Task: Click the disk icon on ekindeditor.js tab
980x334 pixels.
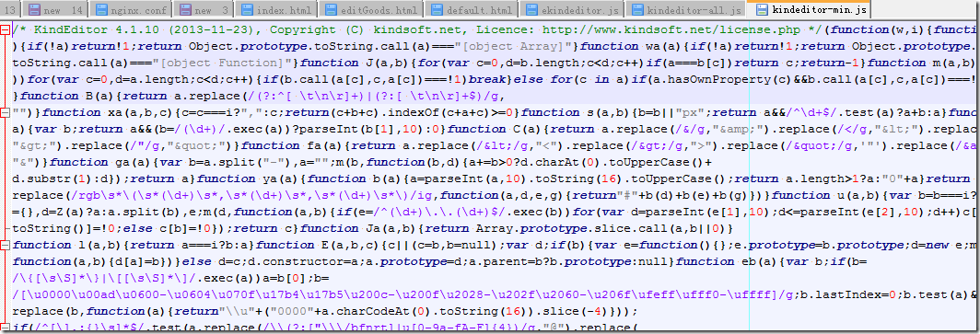Action: [532, 11]
